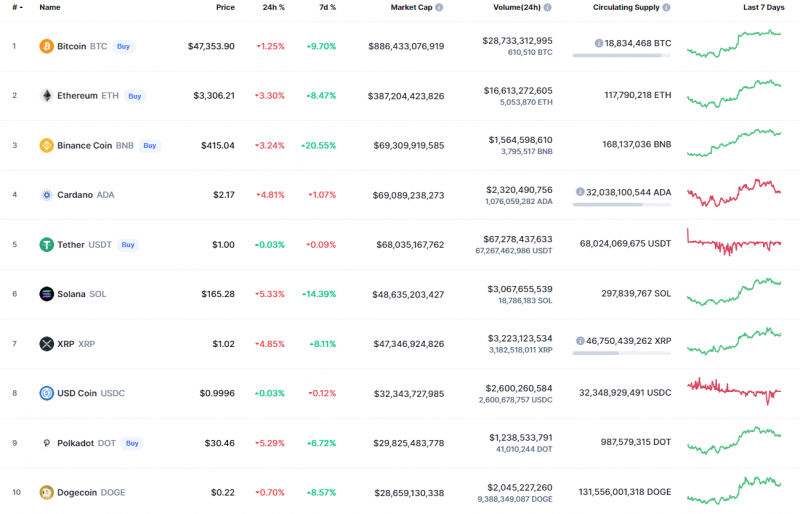The image size is (800, 514).
Task: Select Binance Coin 7d change 20.55%
Action: [318, 145]
